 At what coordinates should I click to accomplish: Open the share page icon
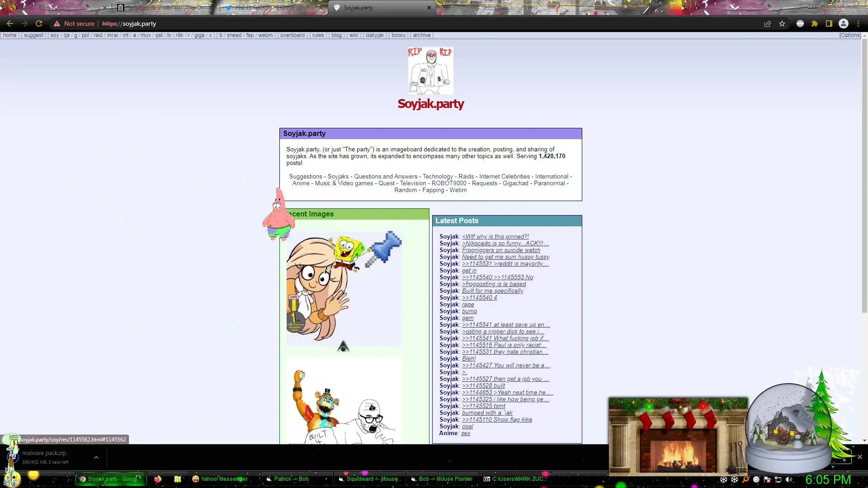pyautogui.click(x=767, y=23)
